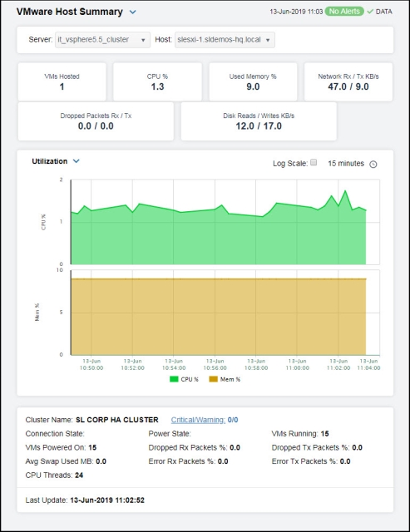
Task: Click the Power State label
Action: tap(170, 434)
